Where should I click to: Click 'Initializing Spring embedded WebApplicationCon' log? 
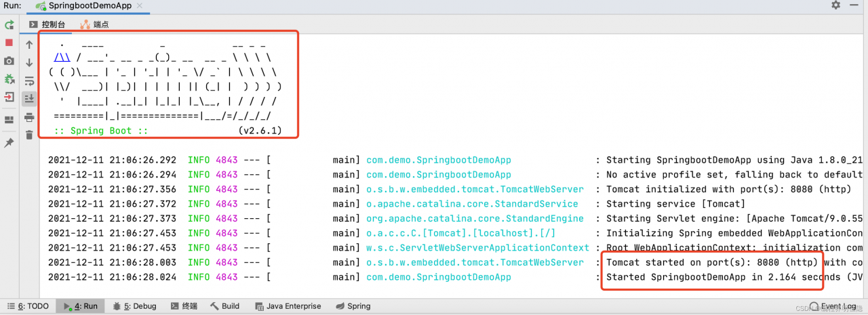[736, 233]
